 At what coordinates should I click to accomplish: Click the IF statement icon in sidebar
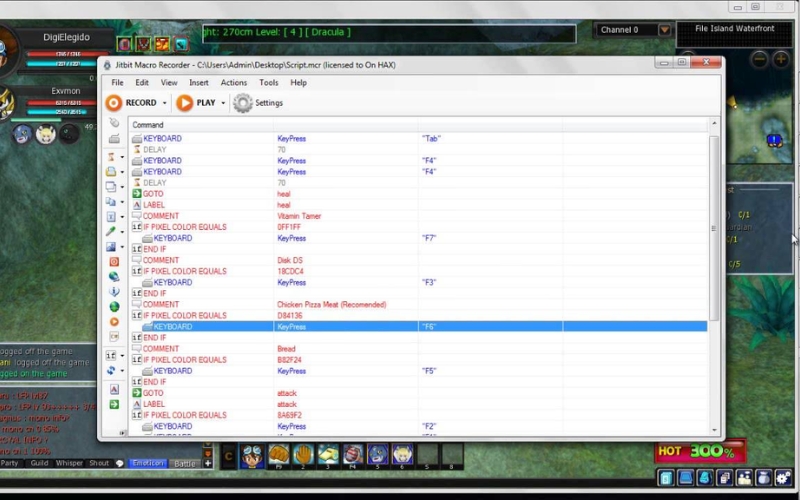pos(111,355)
